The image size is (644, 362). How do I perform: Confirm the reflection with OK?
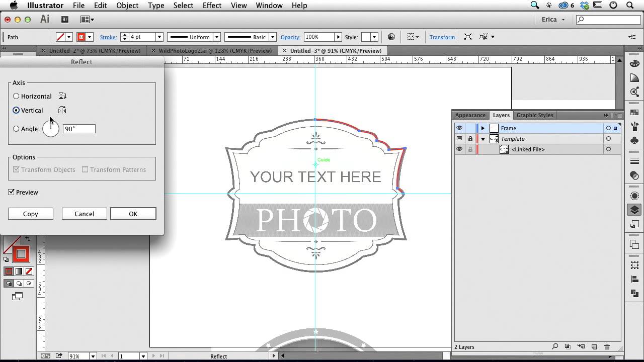(133, 214)
